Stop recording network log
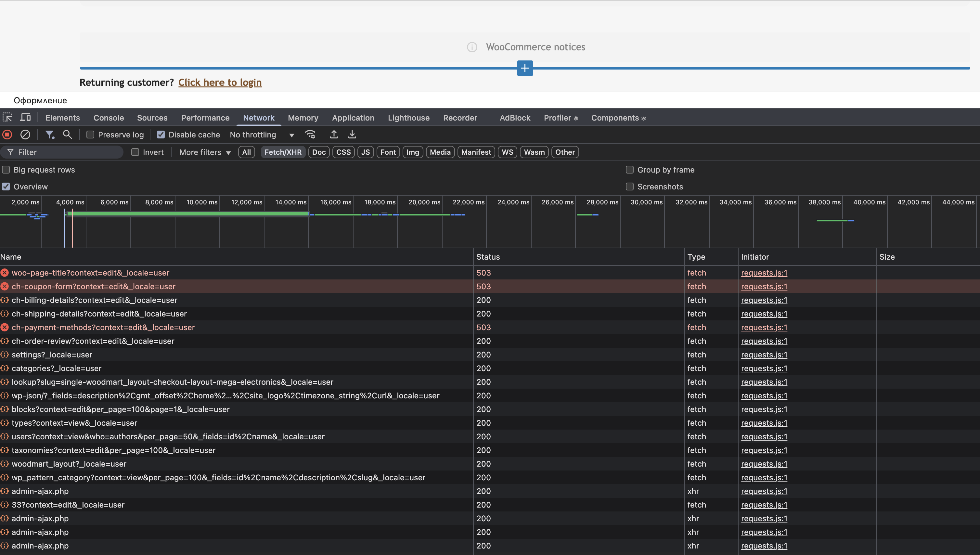The width and height of the screenshot is (980, 555). 7,135
